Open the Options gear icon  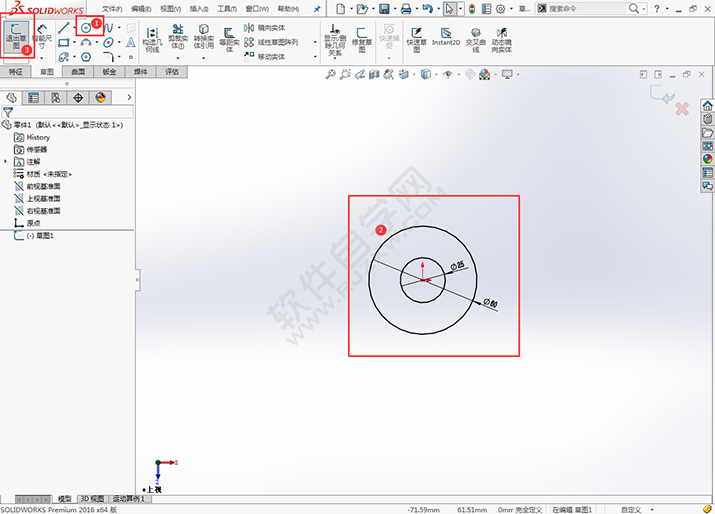tap(501, 9)
